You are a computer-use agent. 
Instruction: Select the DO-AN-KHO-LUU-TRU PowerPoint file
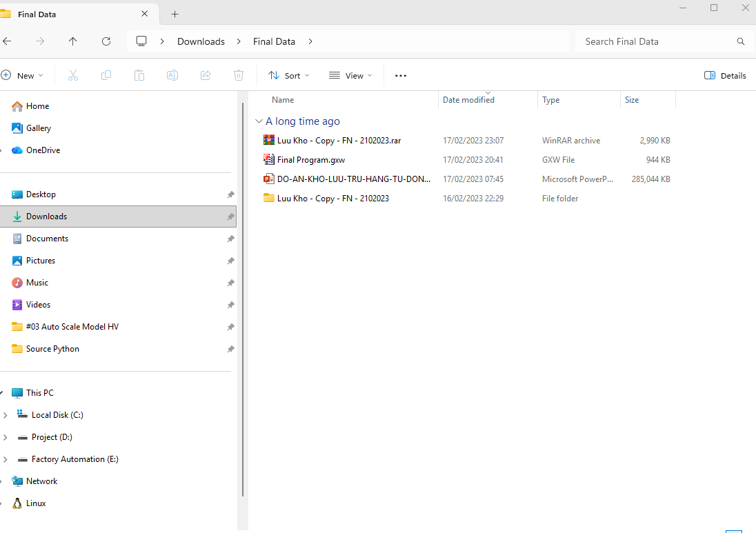coord(353,179)
